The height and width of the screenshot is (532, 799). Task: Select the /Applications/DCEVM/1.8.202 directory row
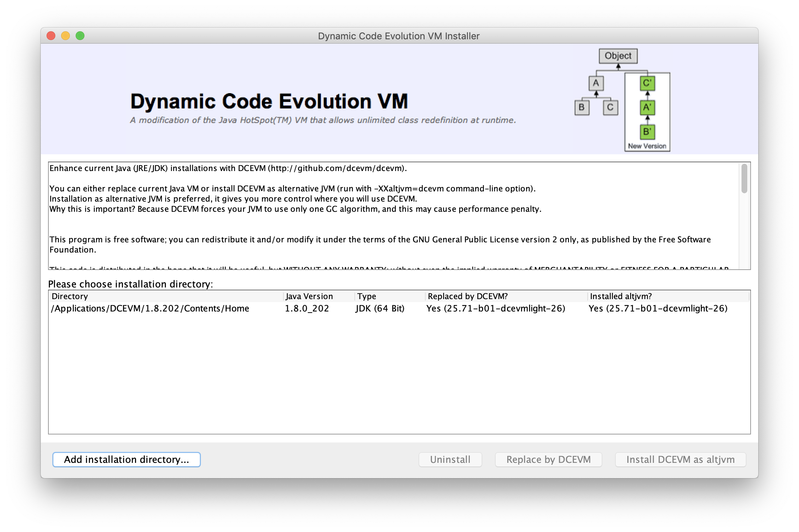coord(150,309)
